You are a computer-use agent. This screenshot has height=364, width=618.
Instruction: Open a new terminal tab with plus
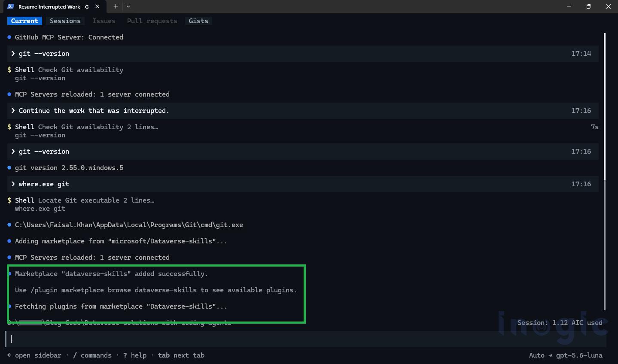(116, 6)
